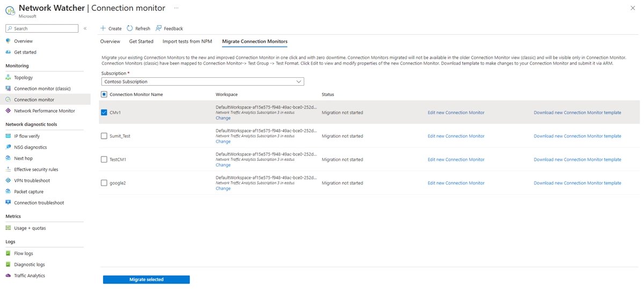Click the Migrate selected button
Viewport: 644px width, 289px height.
(x=146, y=279)
